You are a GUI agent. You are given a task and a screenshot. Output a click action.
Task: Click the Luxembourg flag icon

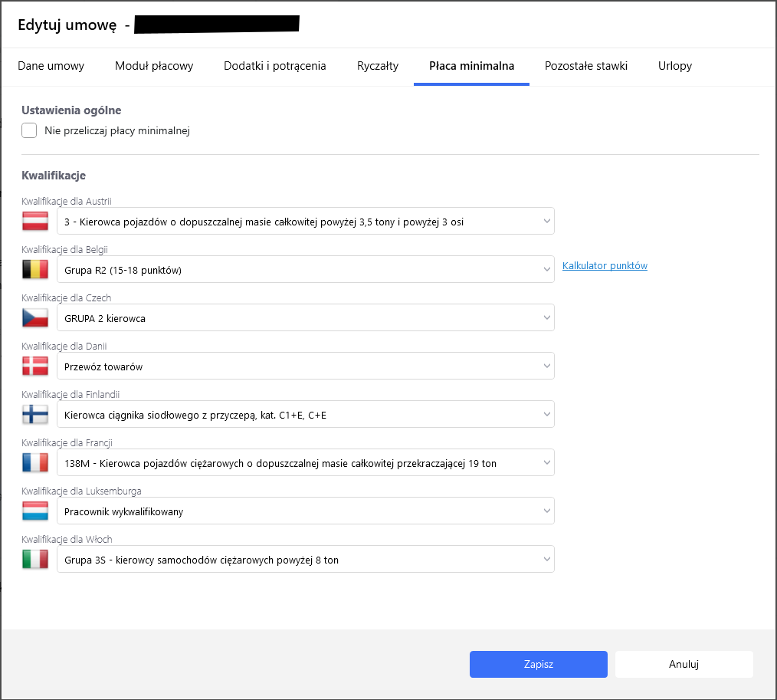tap(35, 511)
